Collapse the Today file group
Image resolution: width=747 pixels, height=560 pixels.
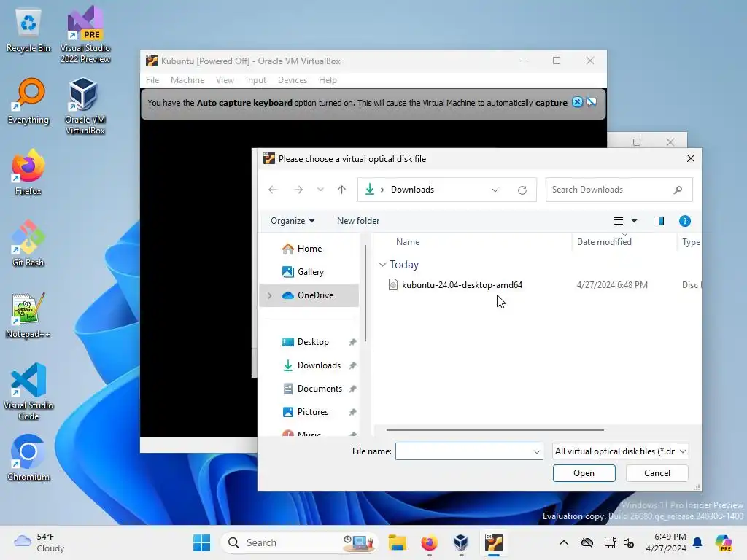382,264
